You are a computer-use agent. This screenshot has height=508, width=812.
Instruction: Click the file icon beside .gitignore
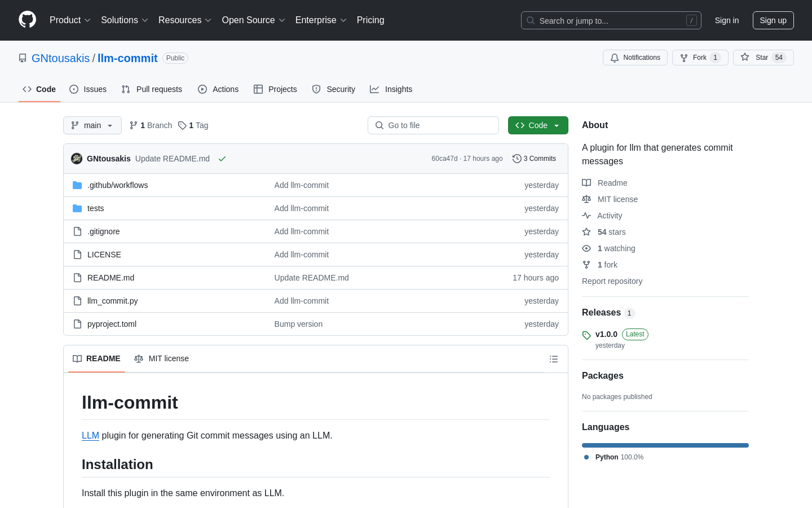(x=77, y=231)
